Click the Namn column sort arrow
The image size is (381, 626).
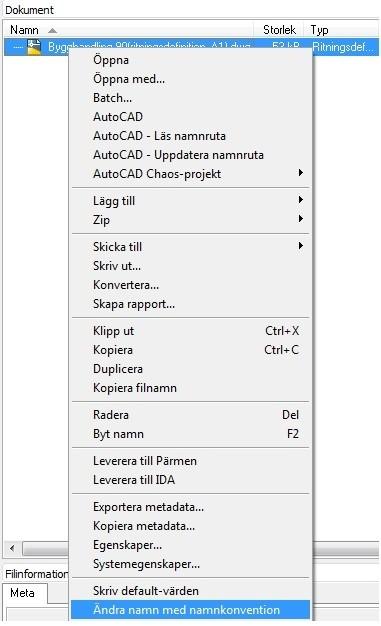52,30
